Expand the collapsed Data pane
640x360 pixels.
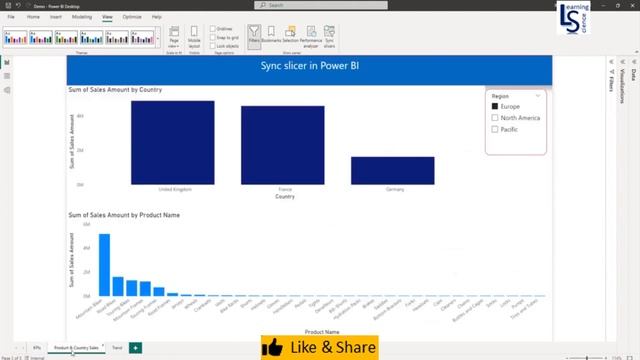pos(634,62)
